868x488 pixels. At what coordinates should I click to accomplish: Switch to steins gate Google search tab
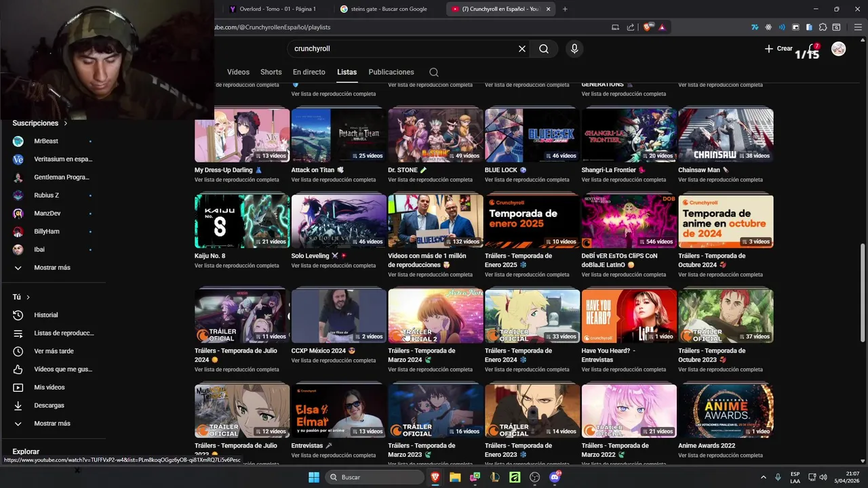click(x=388, y=9)
